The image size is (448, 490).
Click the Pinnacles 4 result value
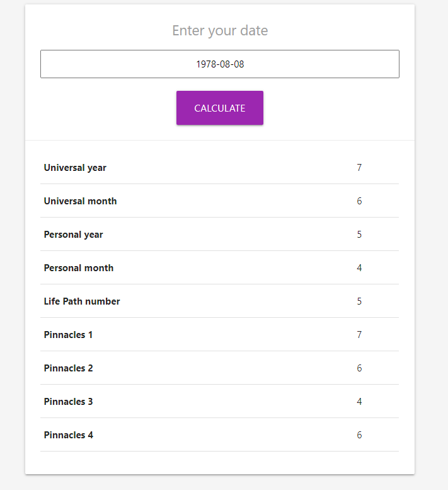pos(359,435)
